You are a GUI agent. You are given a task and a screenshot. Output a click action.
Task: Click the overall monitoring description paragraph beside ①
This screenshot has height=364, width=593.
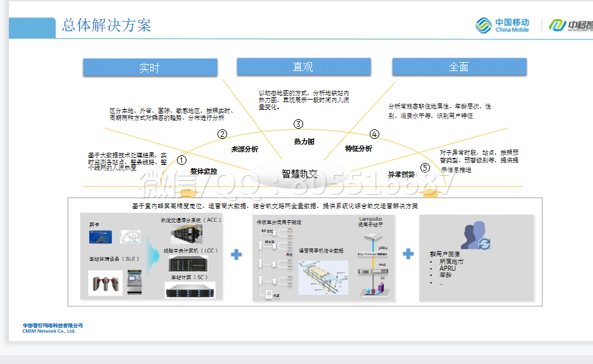click(127, 162)
